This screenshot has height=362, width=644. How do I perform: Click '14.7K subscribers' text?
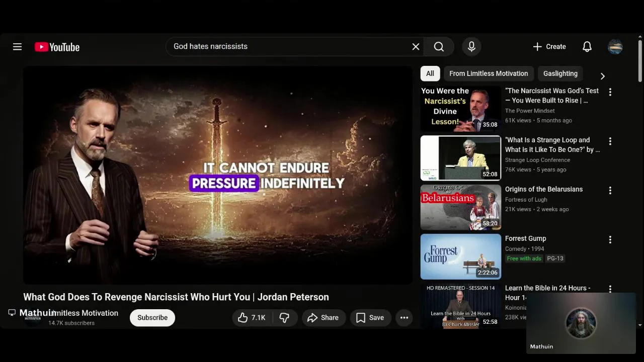click(x=71, y=323)
